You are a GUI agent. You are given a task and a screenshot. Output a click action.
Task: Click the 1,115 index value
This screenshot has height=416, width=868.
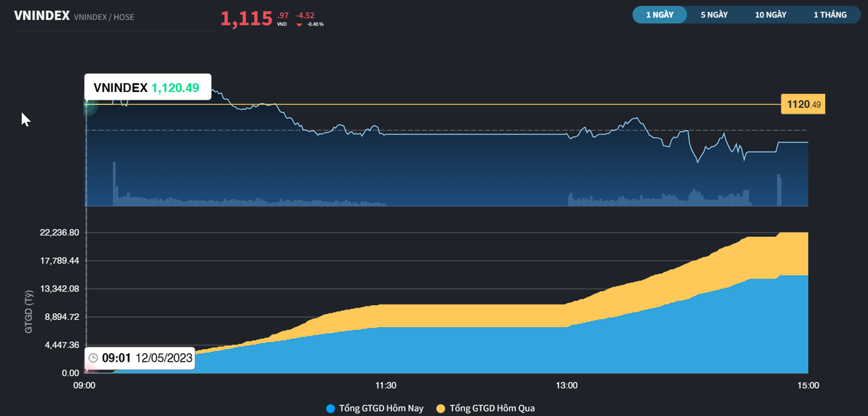pos(247,19)
